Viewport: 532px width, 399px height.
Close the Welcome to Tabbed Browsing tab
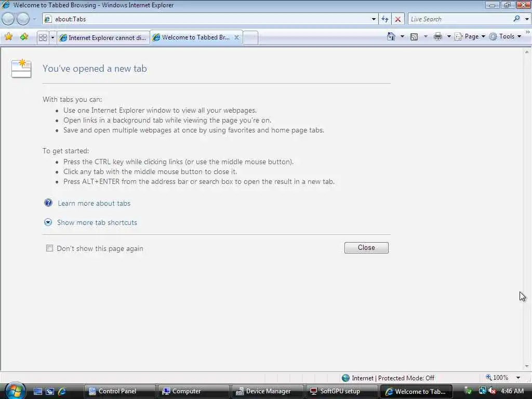click(x=237, y=37)
